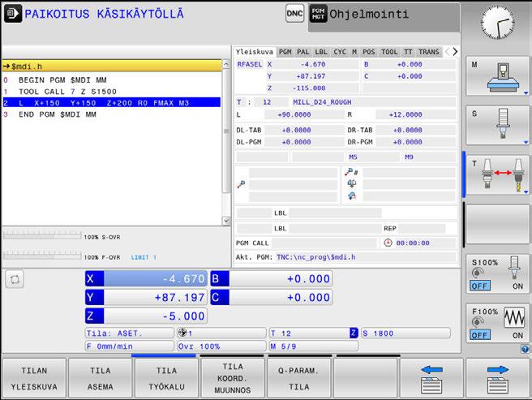The image size is (532, 400).
Task: Select the $mdi.h file header row
Action: [x=112, y=66]
